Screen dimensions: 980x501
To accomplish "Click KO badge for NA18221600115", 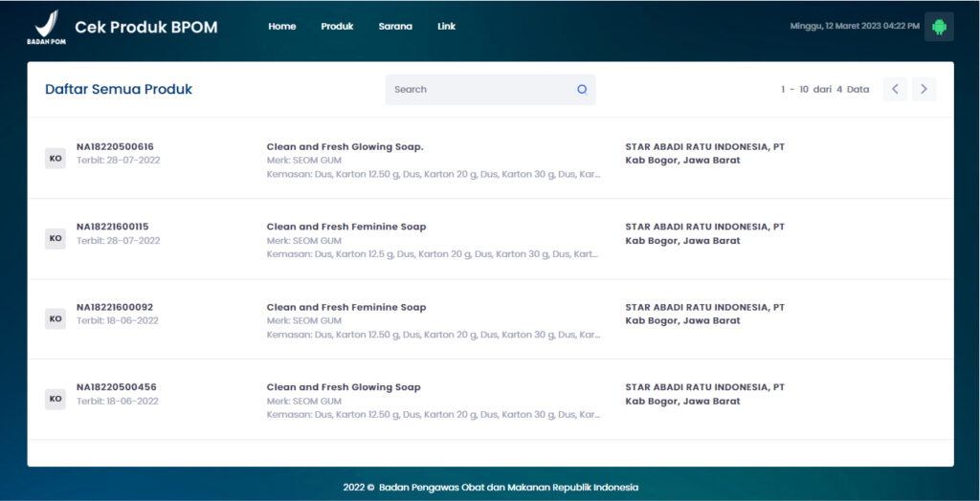I will pyautogui.click(x=56, y=238).
